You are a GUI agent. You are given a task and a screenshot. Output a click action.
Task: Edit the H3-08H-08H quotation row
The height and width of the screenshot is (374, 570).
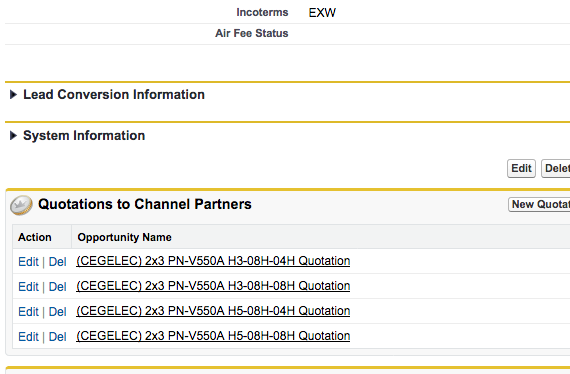pos(28,287)
